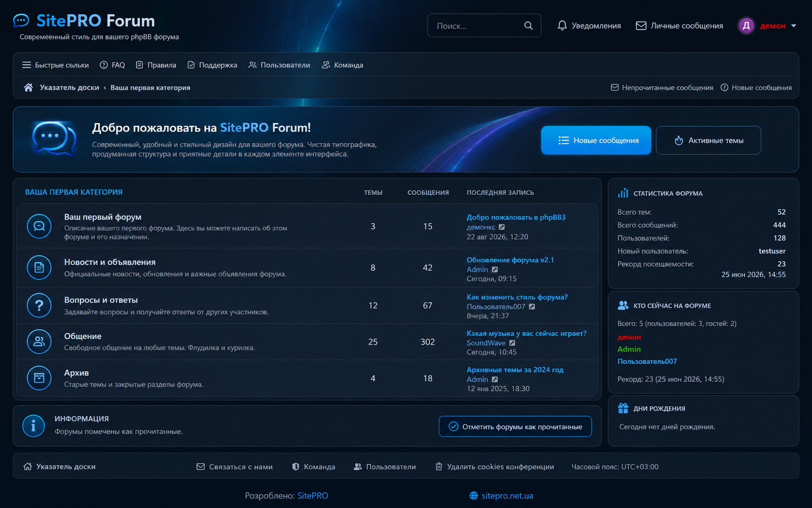The height and width of the screenshot is (508, 812).
Task: Open Новые сообщения link in breadcrumb bar
Action: coord(756,88)
